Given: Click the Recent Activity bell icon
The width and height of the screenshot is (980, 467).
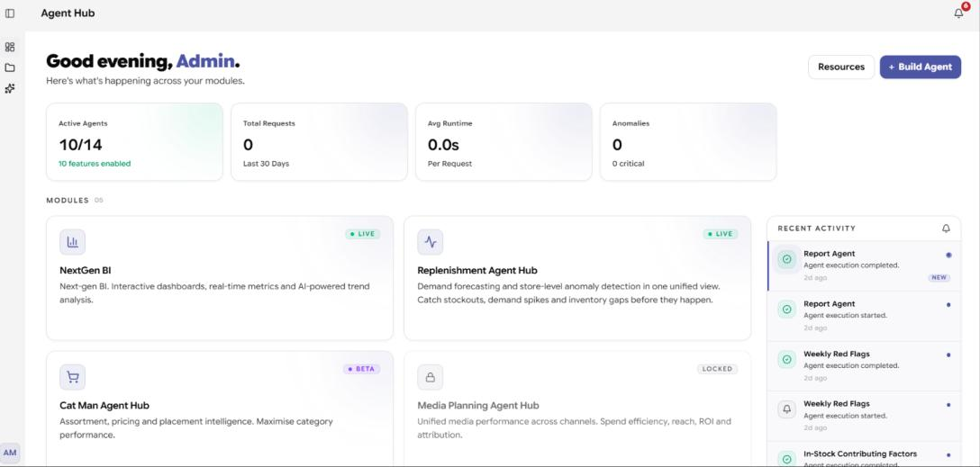Looking at the screenshot, I should (946, 229).
